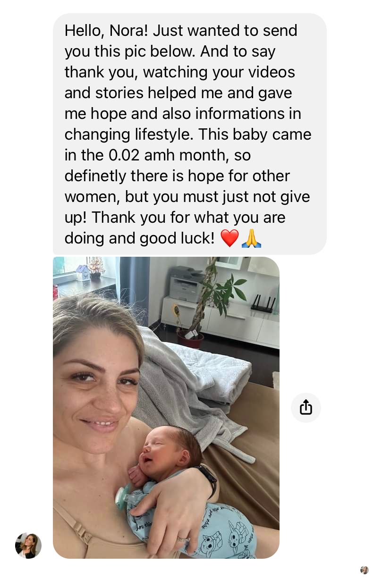Tap the potted plant in the photo
The image size is (391, 588).
click(x=210, y=302)
